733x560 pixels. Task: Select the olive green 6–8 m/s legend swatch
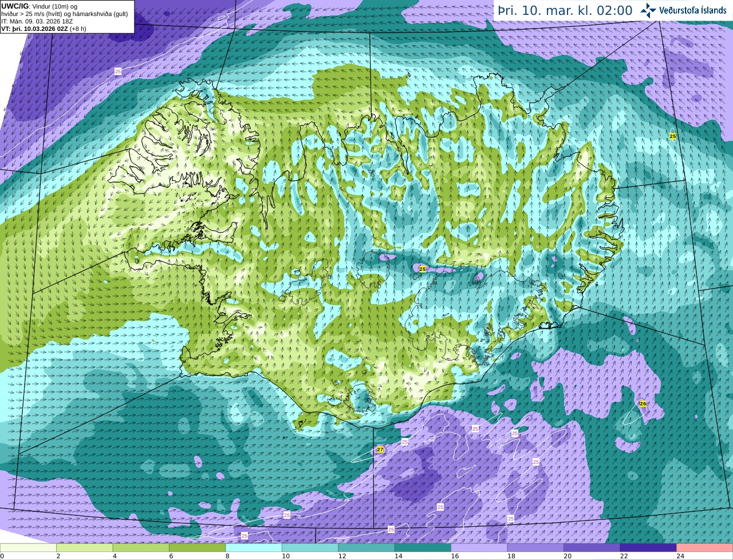tap(198, 548)
